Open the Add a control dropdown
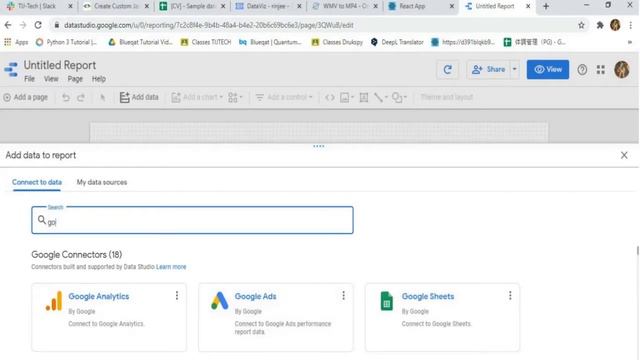 284,97
